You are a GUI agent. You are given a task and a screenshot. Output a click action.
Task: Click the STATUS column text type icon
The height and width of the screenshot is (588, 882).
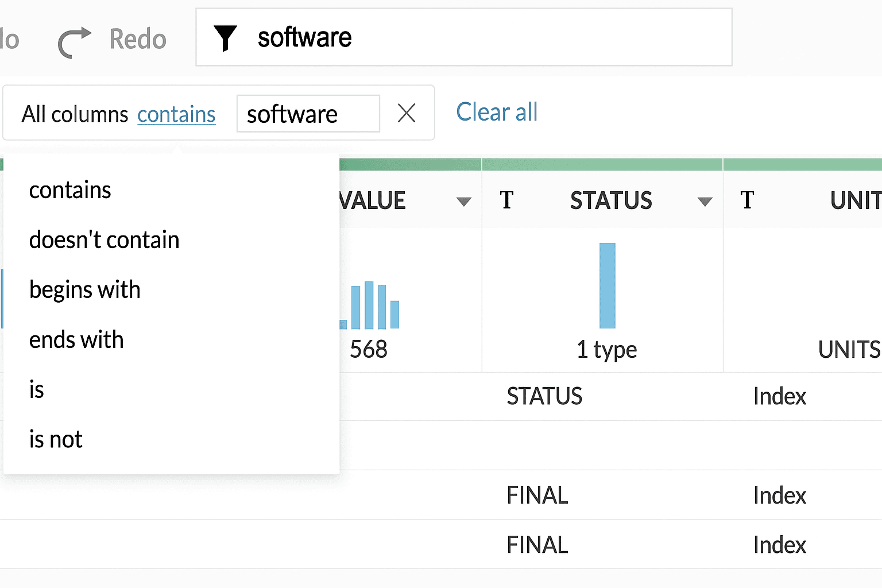(x=506, y=201)
